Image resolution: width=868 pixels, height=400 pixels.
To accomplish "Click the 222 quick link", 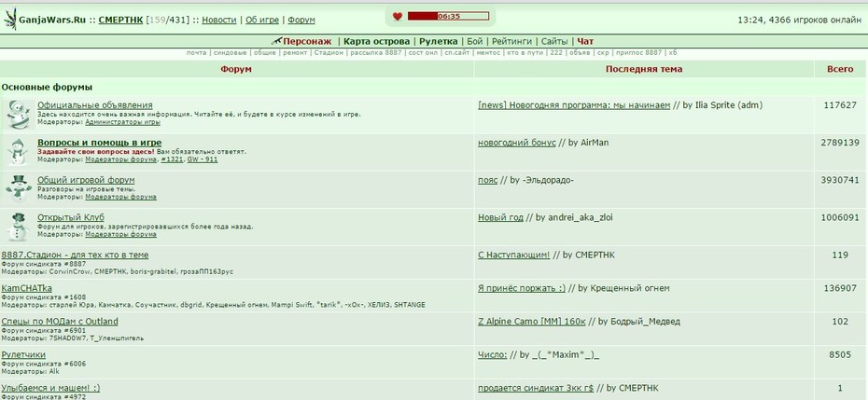I will (557, 52).
